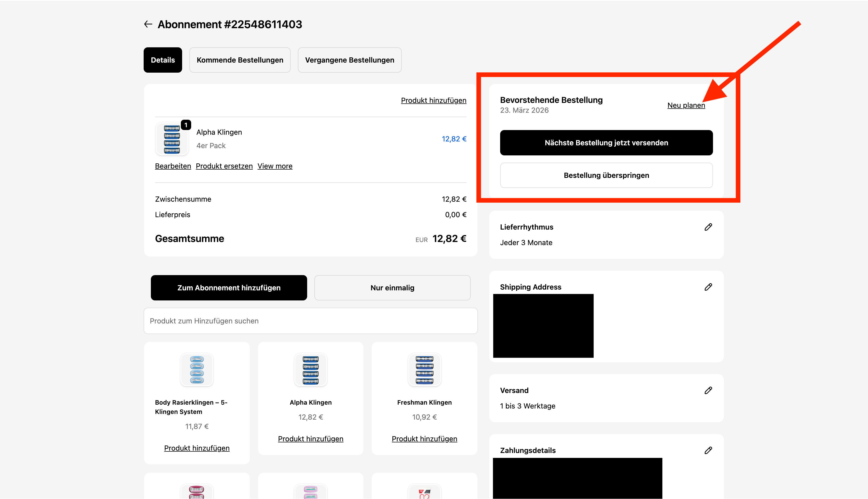The width and height of the screenshot is (868, 499).
Task: Click Alpha Klingen thumbnail in order summary
Action: 172,139
